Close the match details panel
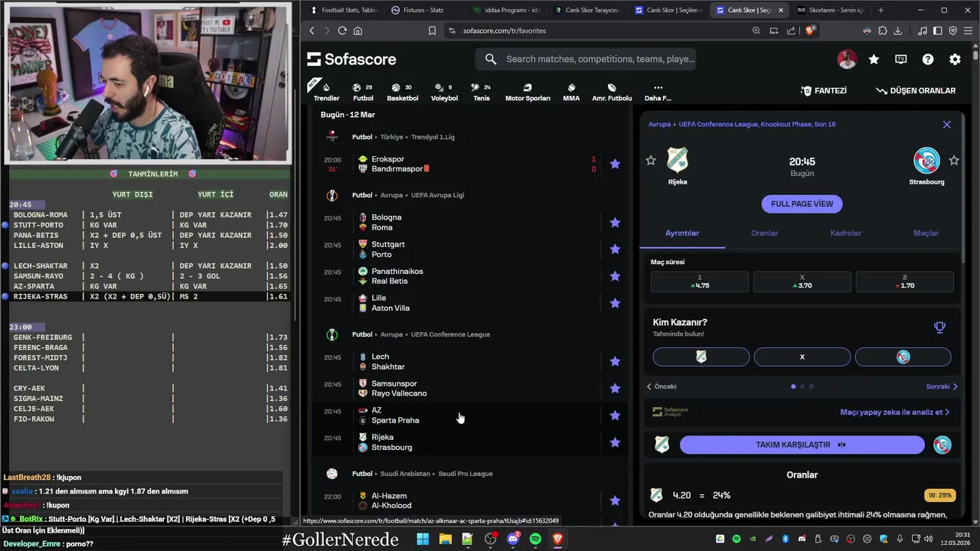 pos(946,124)
